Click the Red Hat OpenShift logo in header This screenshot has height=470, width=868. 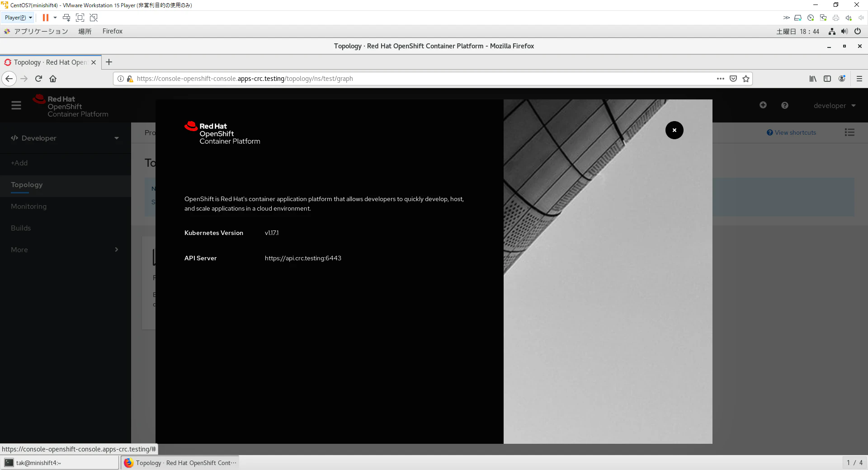tap(71, 106)
